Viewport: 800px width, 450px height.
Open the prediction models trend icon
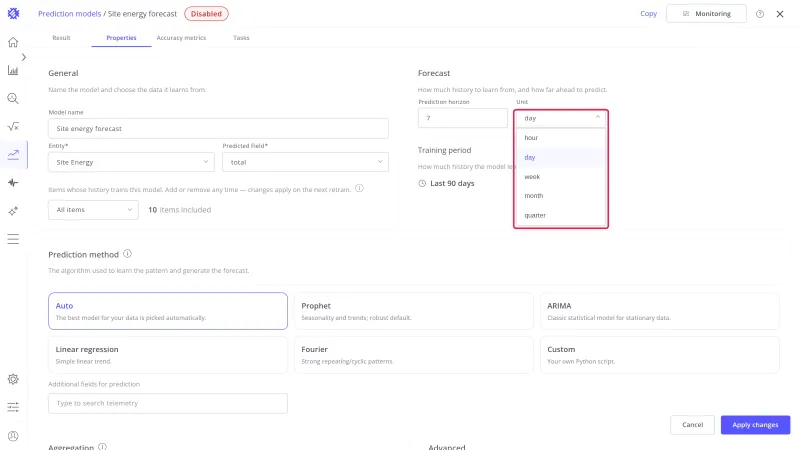[x=13, y=155]
